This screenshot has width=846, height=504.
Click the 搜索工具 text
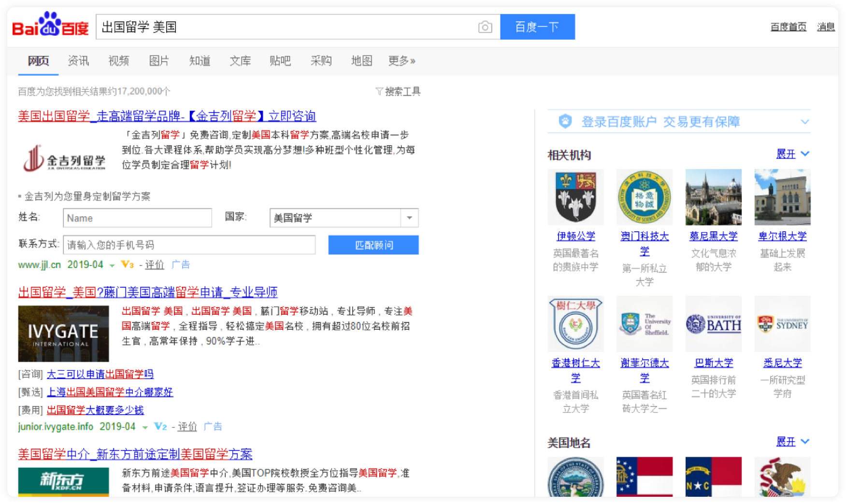[x=402, y=91]
